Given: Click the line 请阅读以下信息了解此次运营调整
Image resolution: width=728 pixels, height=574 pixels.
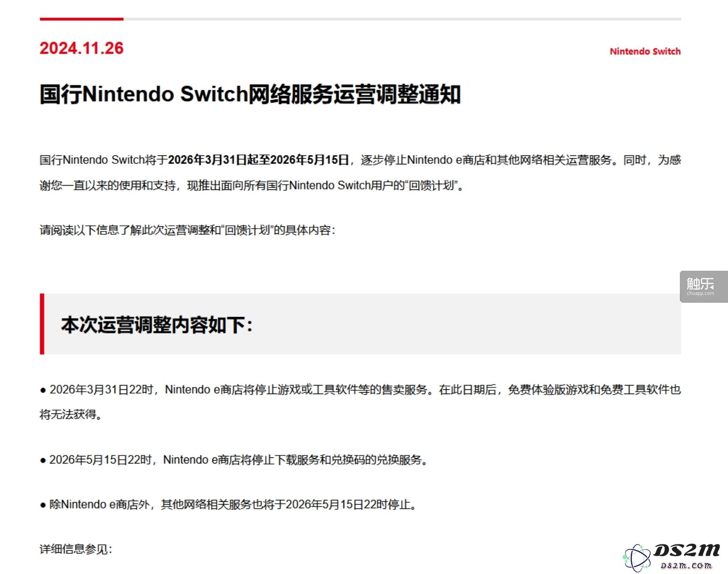Looking at the screenshot, I should pyautogui.click(x=188, y=230).
